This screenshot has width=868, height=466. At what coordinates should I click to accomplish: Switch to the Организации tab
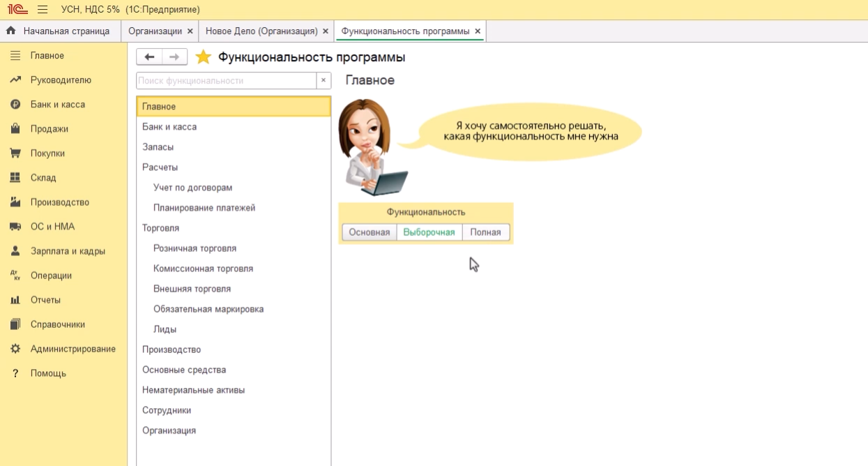point(155,31)
